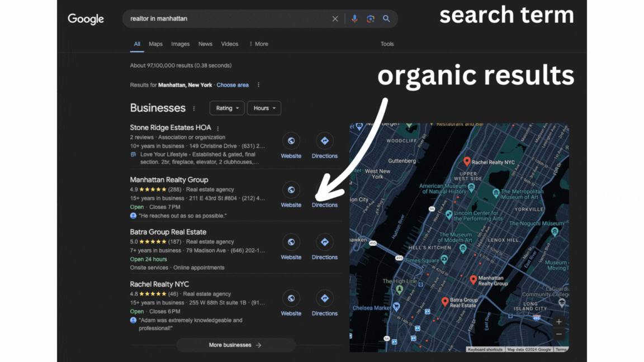This screenshot has width=644, height=362.
Task: Click Rachel Realty NYC map pin
Action: [x=467, y=161]
